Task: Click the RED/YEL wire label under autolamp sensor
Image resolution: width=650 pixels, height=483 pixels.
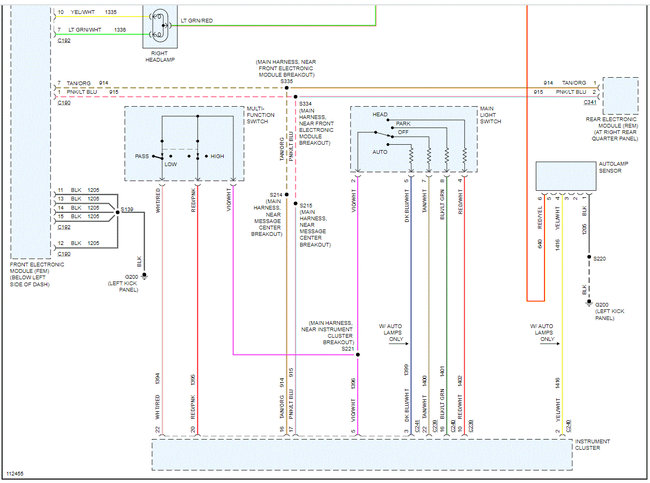Action: pyautogui.click(x=540, y=218)
